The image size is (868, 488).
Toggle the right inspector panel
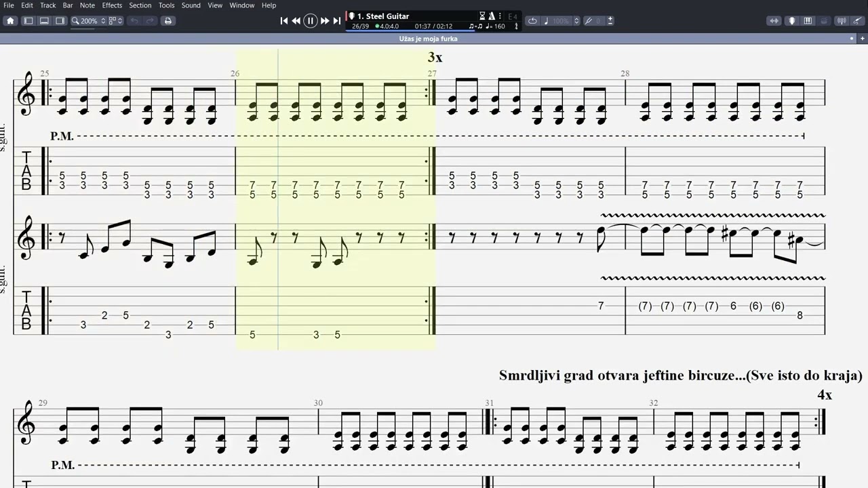(60, 21)
